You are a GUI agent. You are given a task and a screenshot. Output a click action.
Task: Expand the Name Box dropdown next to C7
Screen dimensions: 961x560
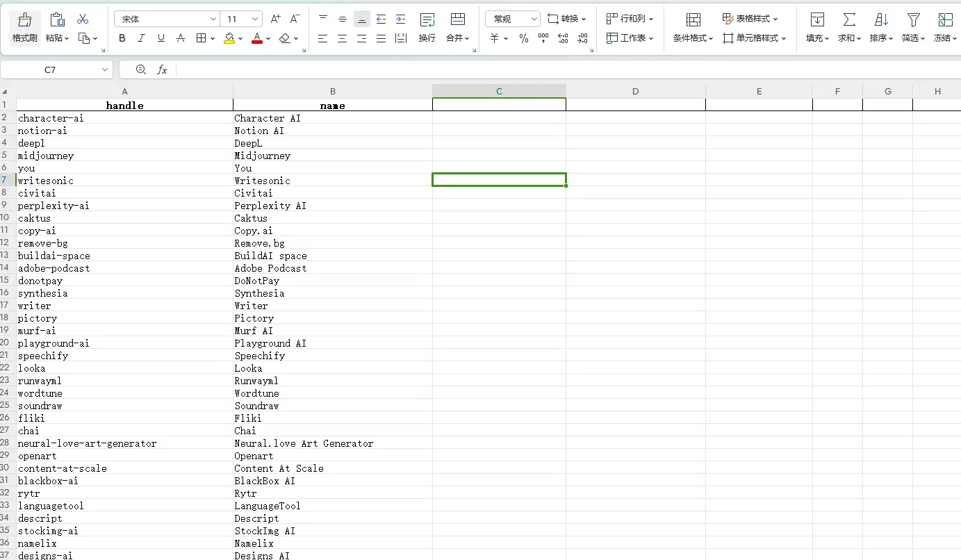pos(105,69)
